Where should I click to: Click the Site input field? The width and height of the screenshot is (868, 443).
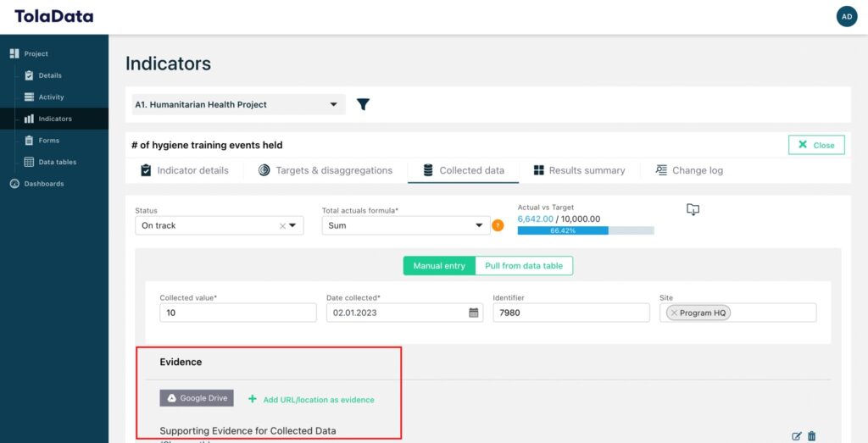point(738,313)
